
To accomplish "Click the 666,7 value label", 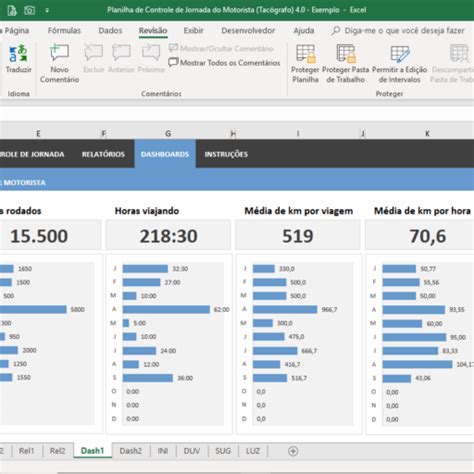I will click(x=309, y=351).
